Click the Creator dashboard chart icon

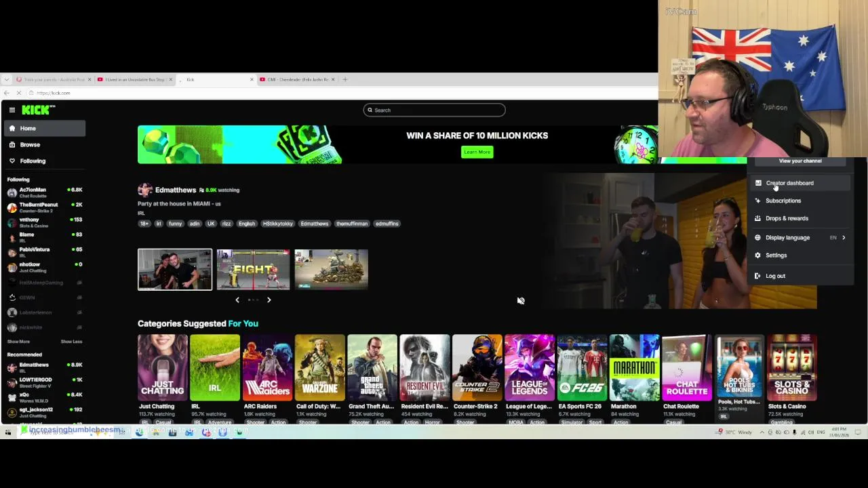click(757, 183)
